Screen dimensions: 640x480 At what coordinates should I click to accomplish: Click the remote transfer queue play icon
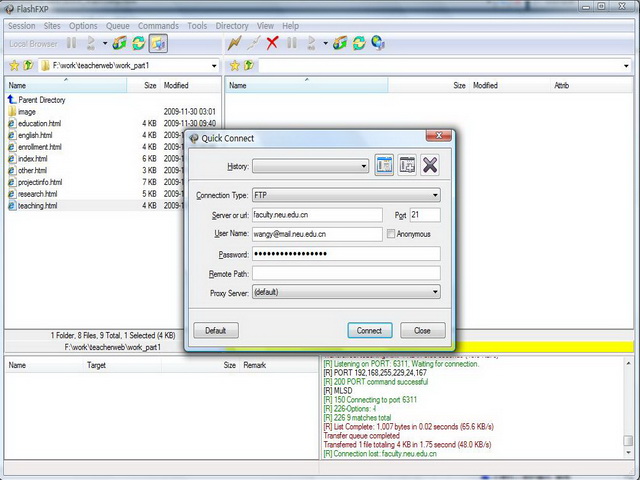pos(311,43)
